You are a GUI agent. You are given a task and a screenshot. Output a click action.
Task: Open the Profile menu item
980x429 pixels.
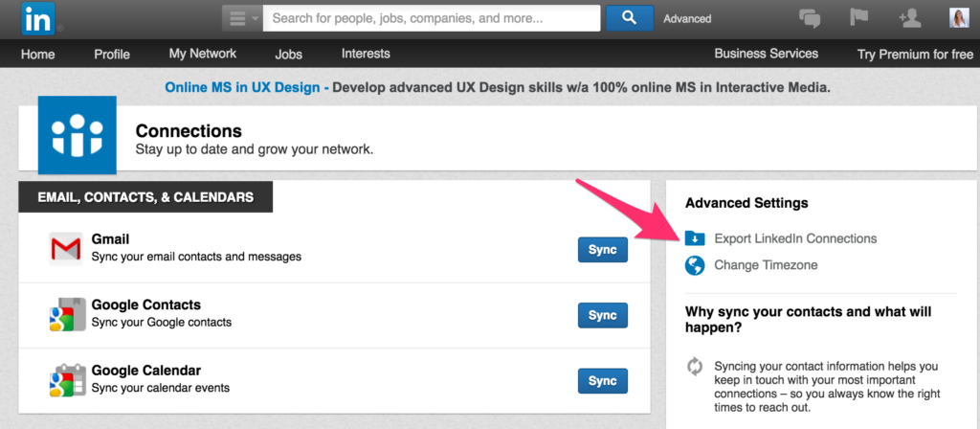[x=112, y=55]
